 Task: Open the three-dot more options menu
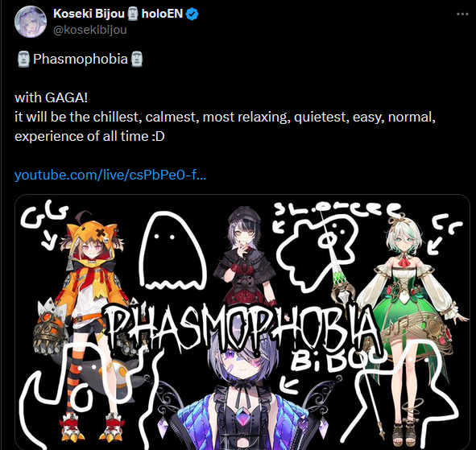click(x=462, y=14)
